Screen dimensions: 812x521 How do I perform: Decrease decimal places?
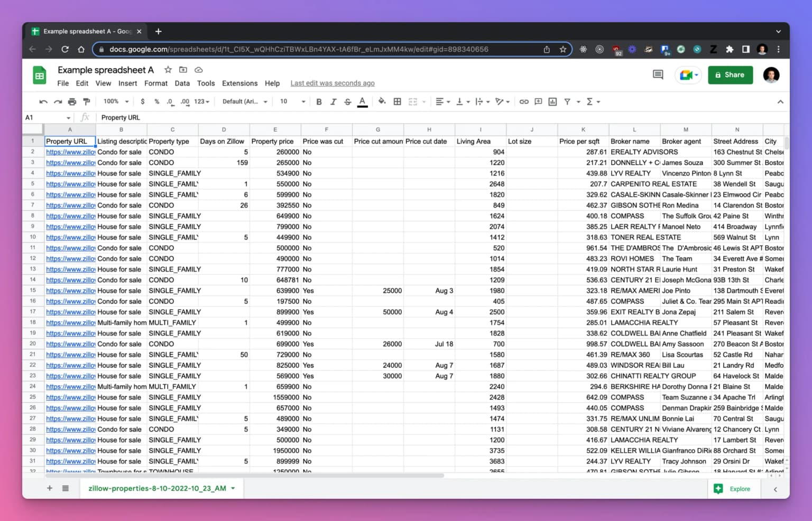point(170,101)
